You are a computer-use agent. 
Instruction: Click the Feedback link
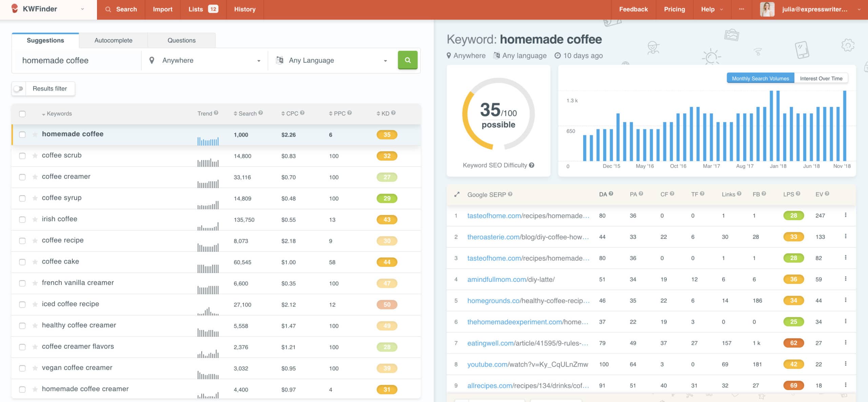pos(633,9)
